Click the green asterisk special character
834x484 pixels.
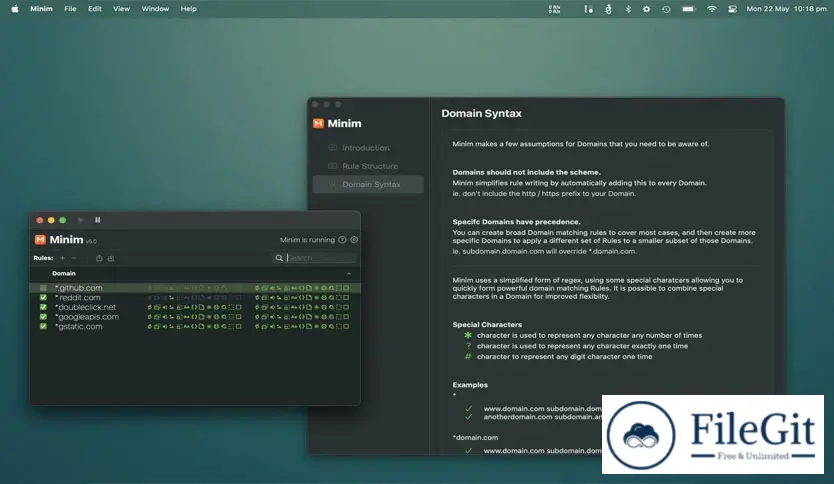tap(468, 335)
